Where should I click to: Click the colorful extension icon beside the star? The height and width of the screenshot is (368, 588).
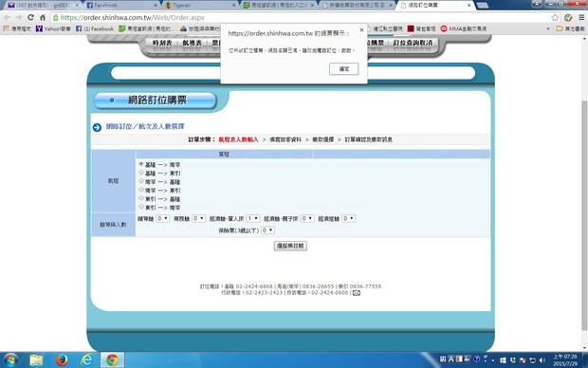[x=568, y=17]
